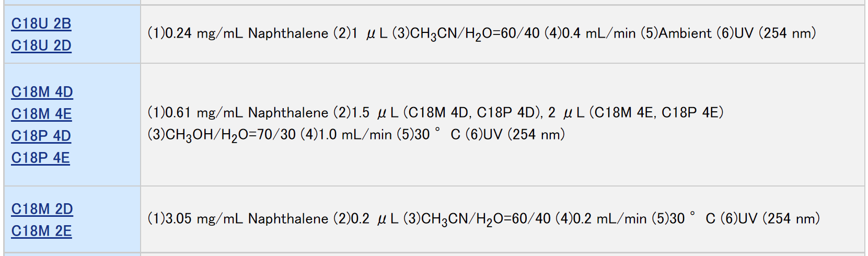Open the C18P 4D link
This screenshot has height=256, width=868.
[41, 136]
